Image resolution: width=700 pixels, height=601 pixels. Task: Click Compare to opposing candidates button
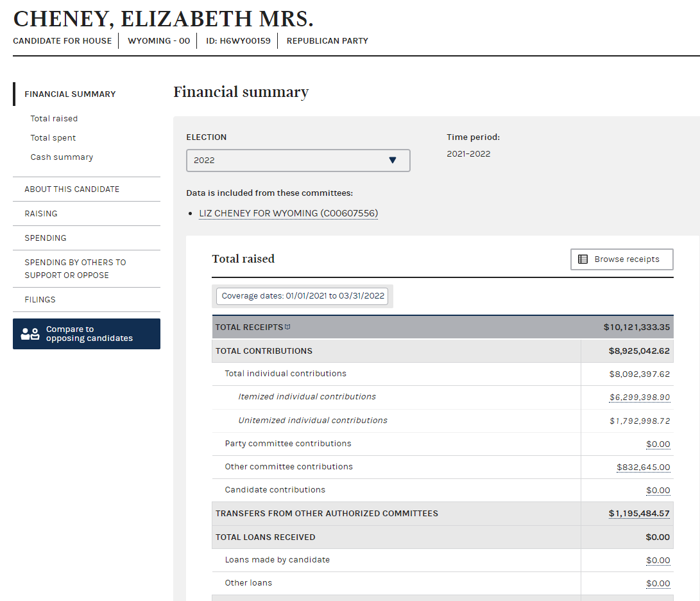tap(87, 334)
